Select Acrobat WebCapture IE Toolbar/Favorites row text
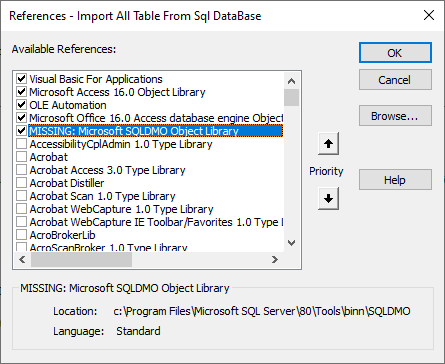Image resolution: width=445 pixels, height=364 pixels. point(156,222)
